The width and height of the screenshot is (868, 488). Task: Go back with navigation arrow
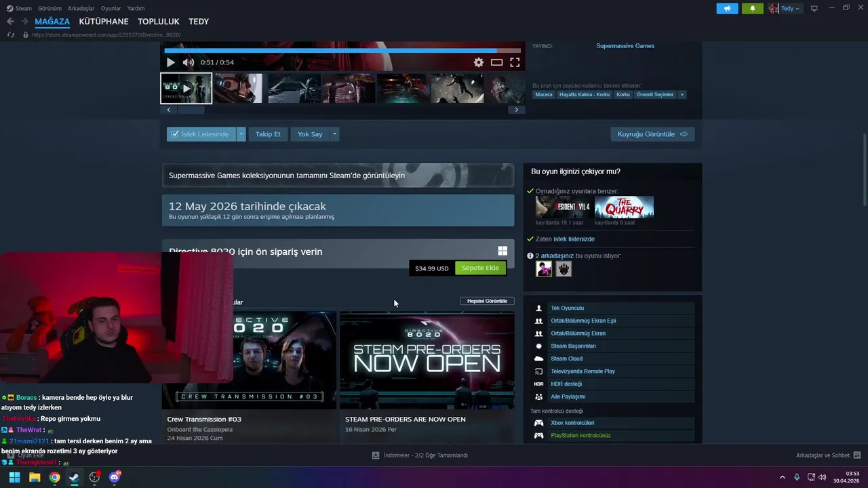coord(10,22)
